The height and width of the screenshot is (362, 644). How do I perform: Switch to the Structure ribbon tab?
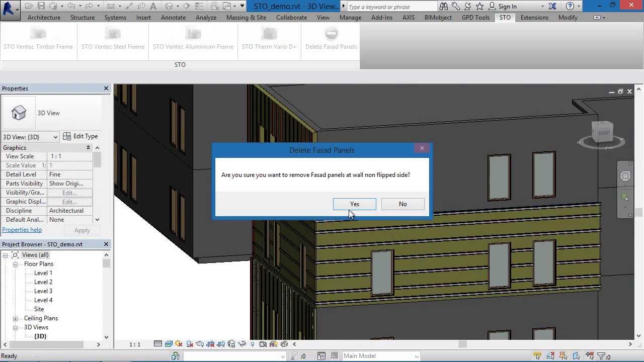[x=83, y=18]
